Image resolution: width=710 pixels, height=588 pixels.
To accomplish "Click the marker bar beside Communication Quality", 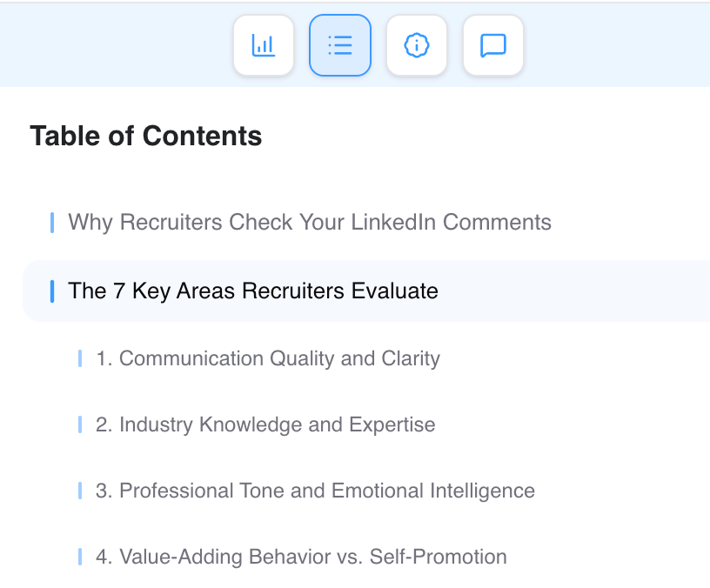I will 80,358.
